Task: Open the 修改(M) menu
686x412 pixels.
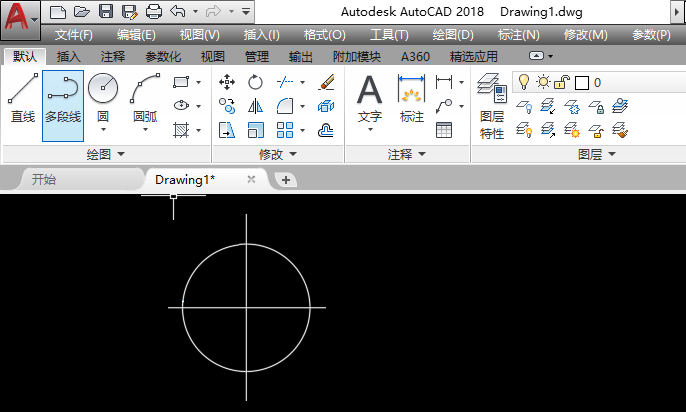Action: coord(585,35)
